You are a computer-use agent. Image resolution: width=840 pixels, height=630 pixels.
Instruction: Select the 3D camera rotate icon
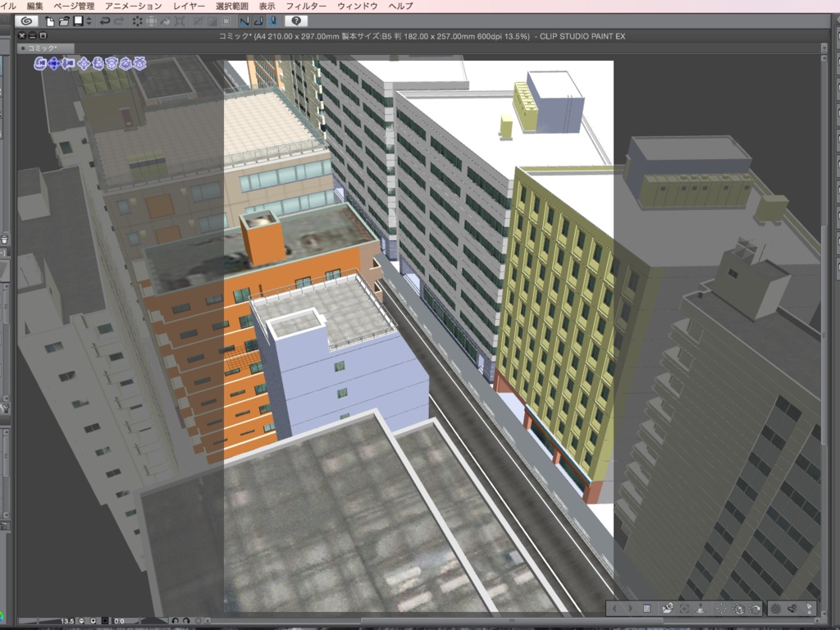(40, 64)
